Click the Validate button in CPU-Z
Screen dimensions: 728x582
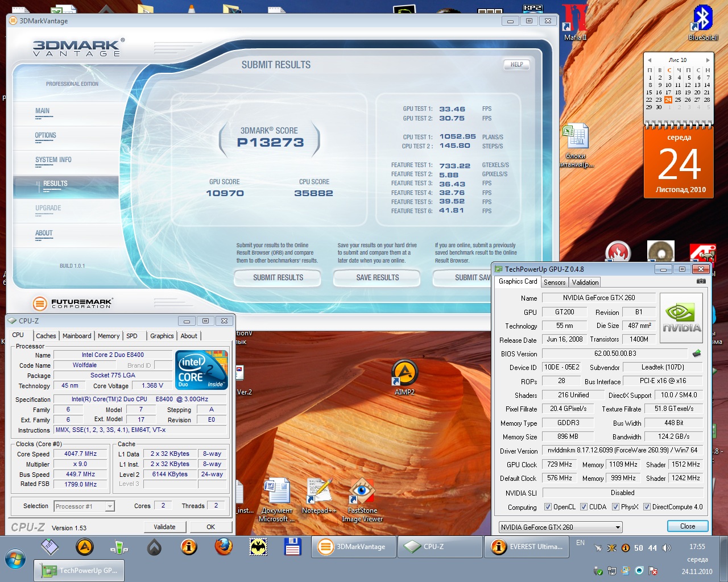click(x=164, y=527)
